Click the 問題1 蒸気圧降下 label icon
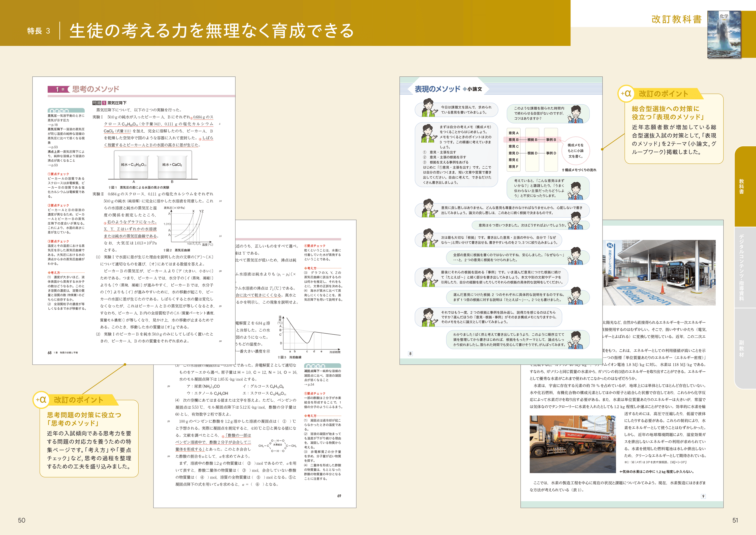 [x=99, y=103]
